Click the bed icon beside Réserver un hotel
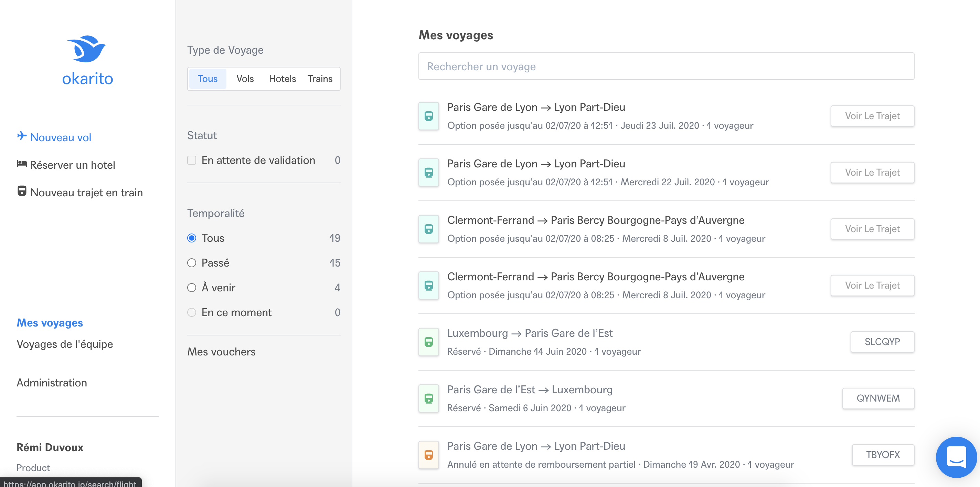This screenshot has width=980, height=487. pos(22,164)
